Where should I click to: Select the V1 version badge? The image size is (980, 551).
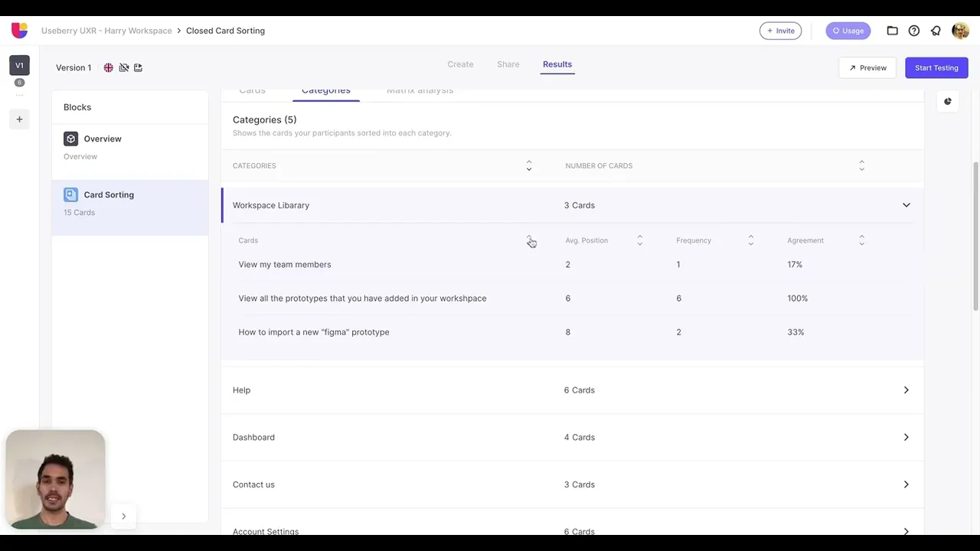coord(19,66)
